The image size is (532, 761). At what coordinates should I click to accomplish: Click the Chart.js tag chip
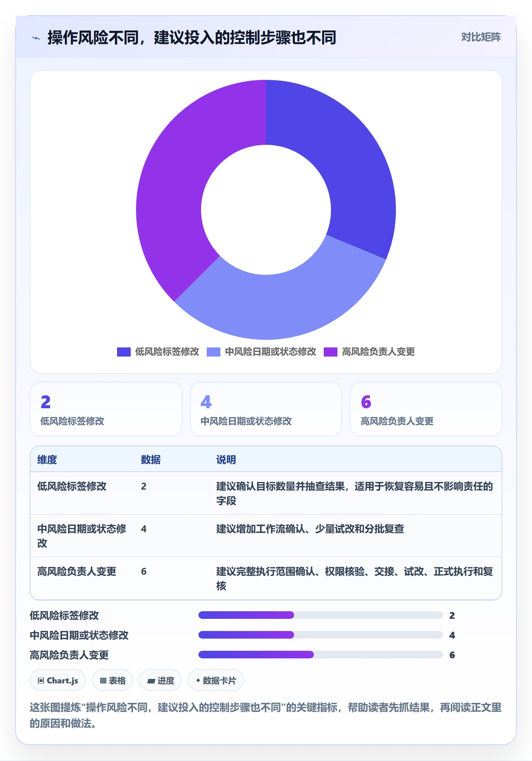[x=58, y=680]
